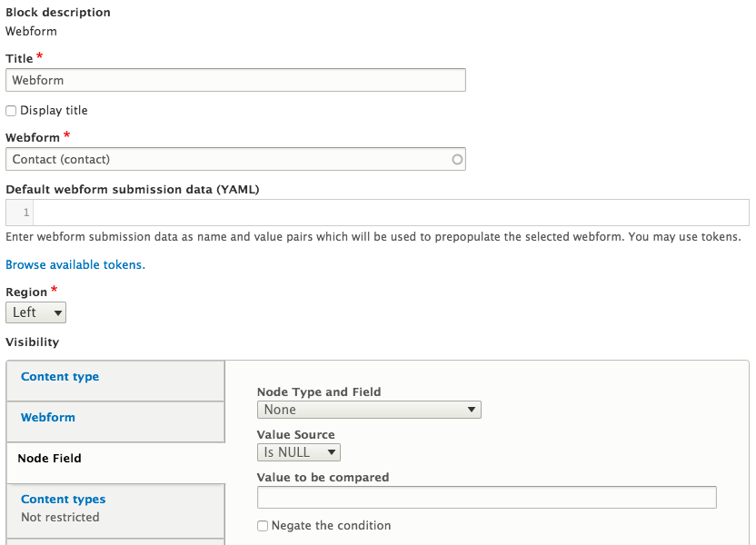
Task: Follow the Browse available tokens link
Action: coord(75,265)
